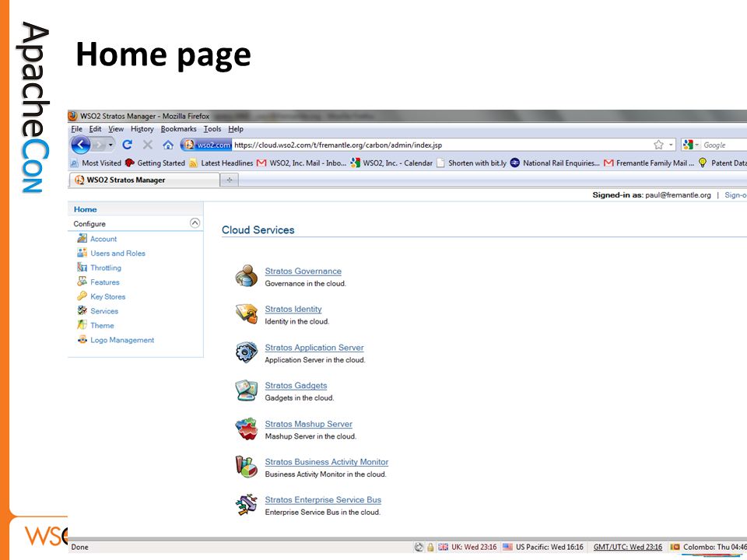This screenshot has height=560, width=747.
Task: Open the Stratos Gadgets link
Action: click(x=296, y=386)
